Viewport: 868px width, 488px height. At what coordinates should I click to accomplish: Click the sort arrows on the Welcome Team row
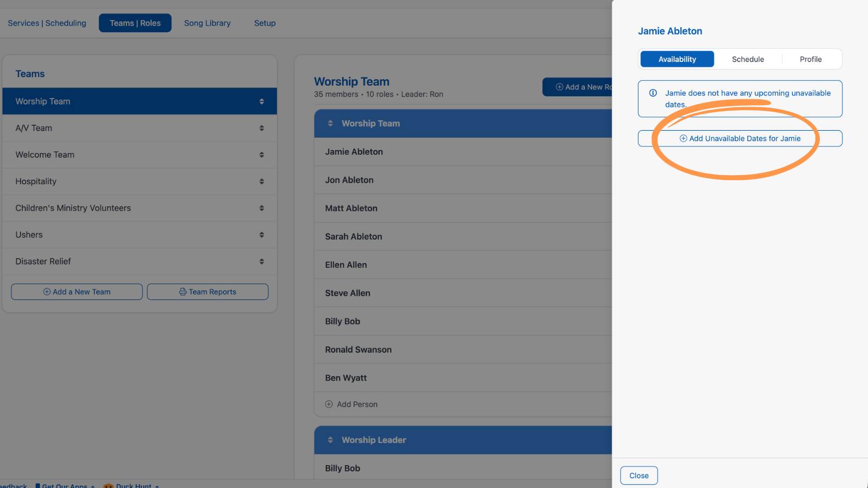coord(261,155)
